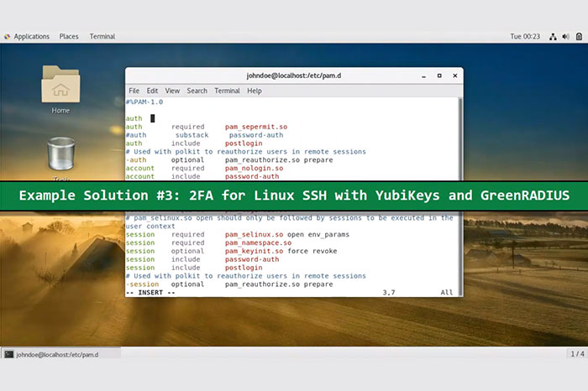Open the View menu in terminal
The image size is (588, 391).
click(172, 91)
